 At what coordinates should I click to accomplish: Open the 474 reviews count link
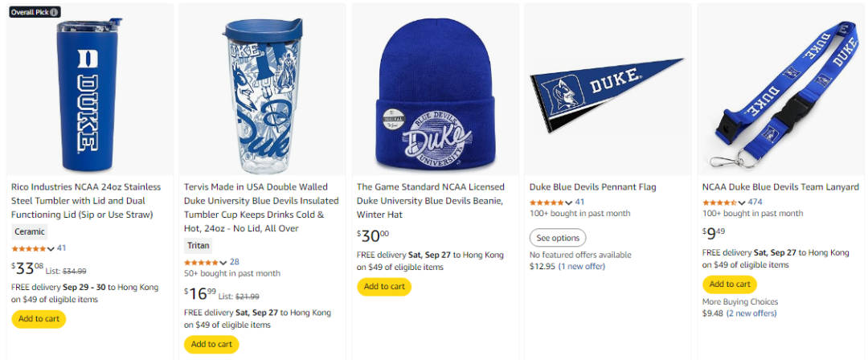pos(755,202)
